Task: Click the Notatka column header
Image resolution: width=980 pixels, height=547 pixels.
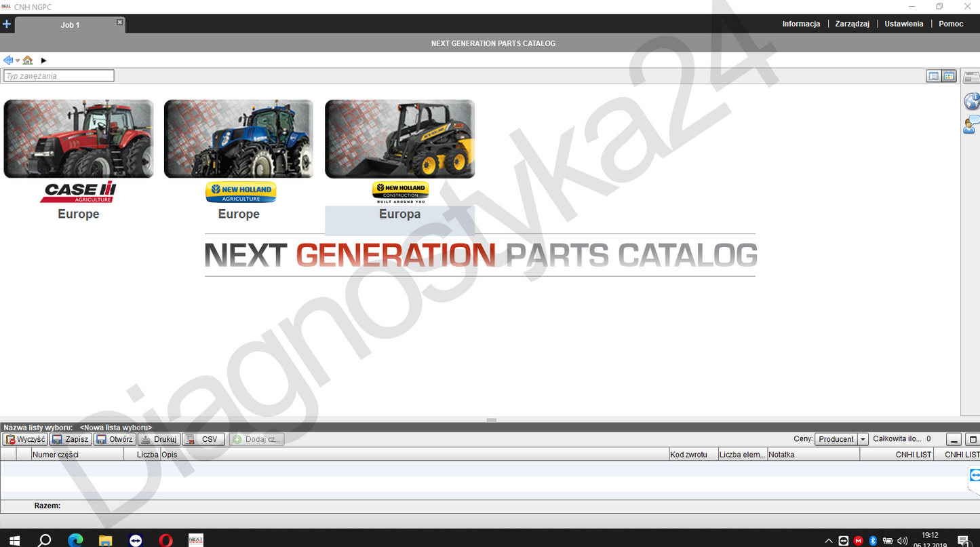Action: click(813, 455)
